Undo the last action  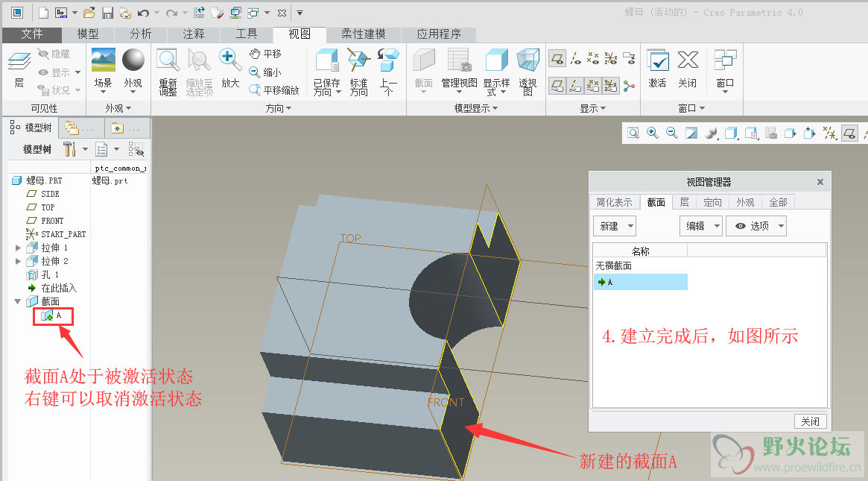coord(143,12)
